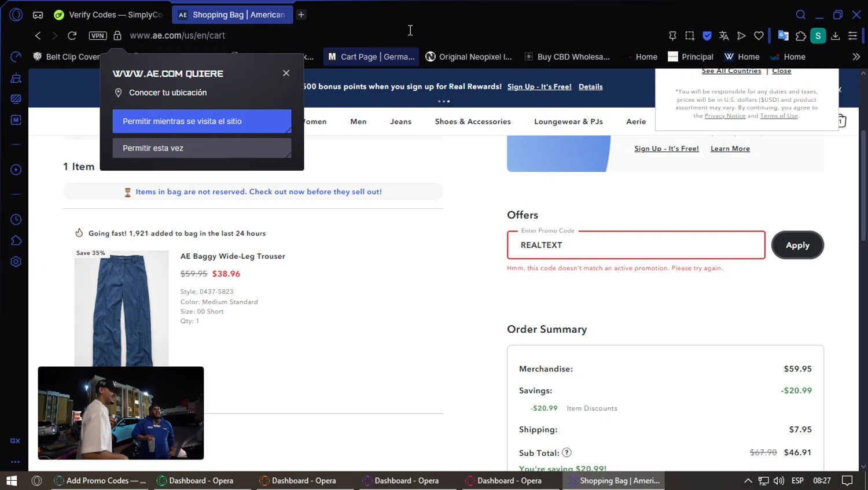Reload the current page
The image size is (868, 490).
pyautogui.click(x=72, y=35)
